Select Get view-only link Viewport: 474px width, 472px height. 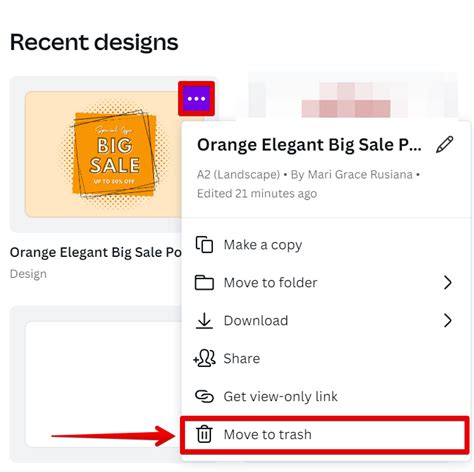coord(325,396)
